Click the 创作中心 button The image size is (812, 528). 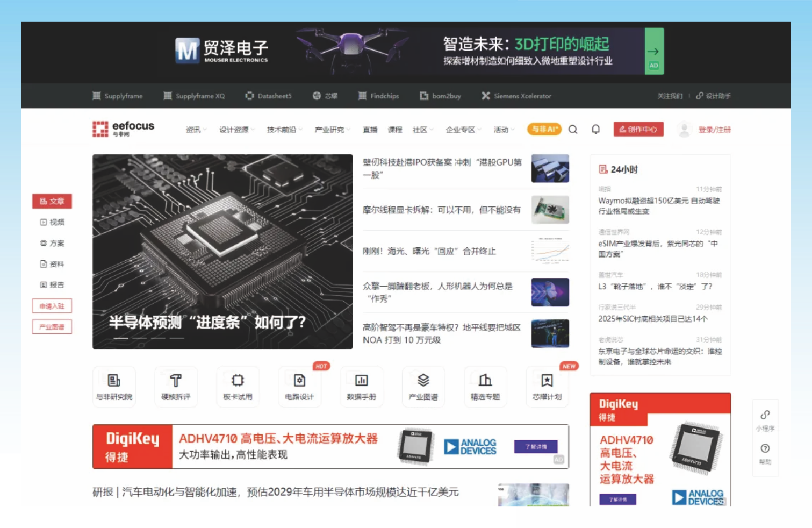click(x=638, y=130)
